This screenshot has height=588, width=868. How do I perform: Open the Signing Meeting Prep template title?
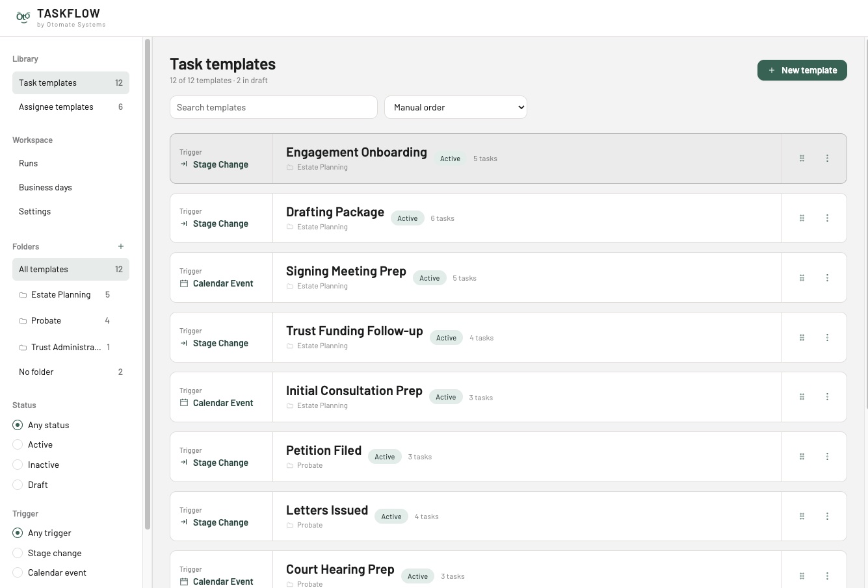pyautogui.click(x=346, y=271)
